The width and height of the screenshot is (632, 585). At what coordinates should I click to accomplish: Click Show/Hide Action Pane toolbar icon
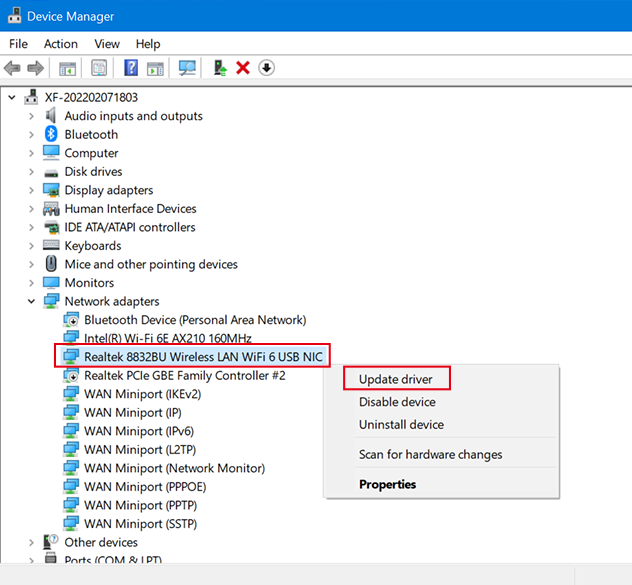(x=155, y=68)
